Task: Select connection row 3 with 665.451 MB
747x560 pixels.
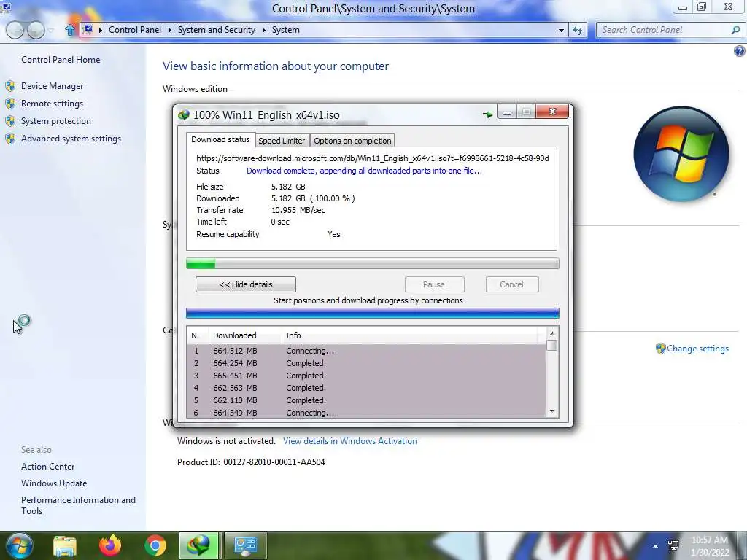Action: coord(366,376)
